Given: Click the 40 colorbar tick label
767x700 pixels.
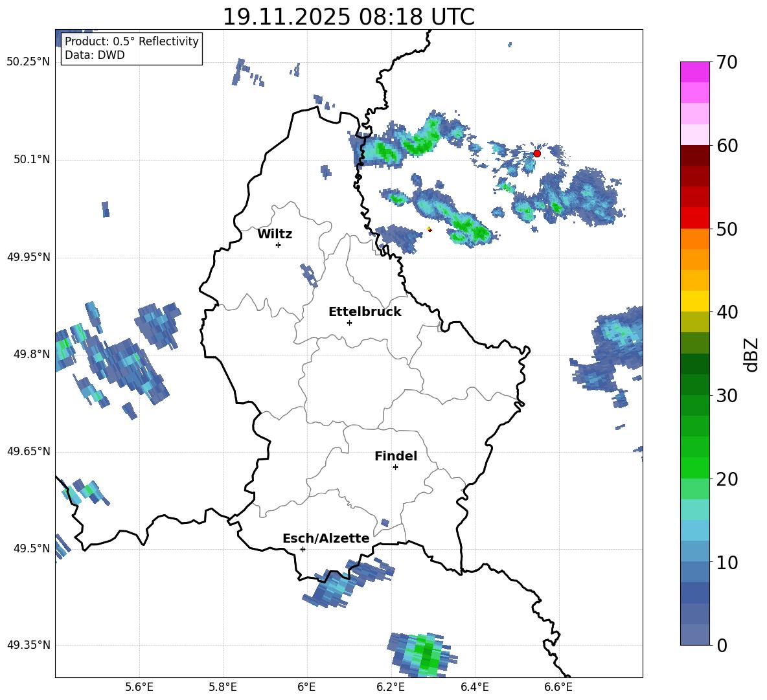Looking at the screenshot, I should click(726, 312).
